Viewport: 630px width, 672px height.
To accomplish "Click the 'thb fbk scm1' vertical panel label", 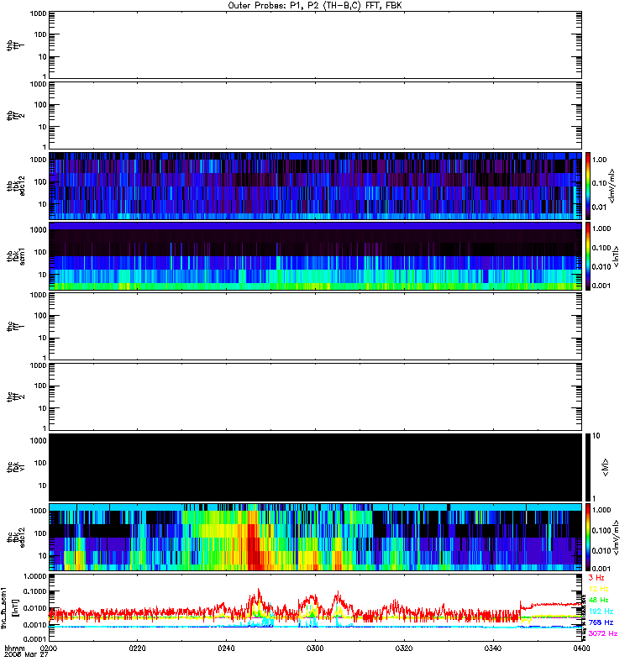I will point(16,256).
